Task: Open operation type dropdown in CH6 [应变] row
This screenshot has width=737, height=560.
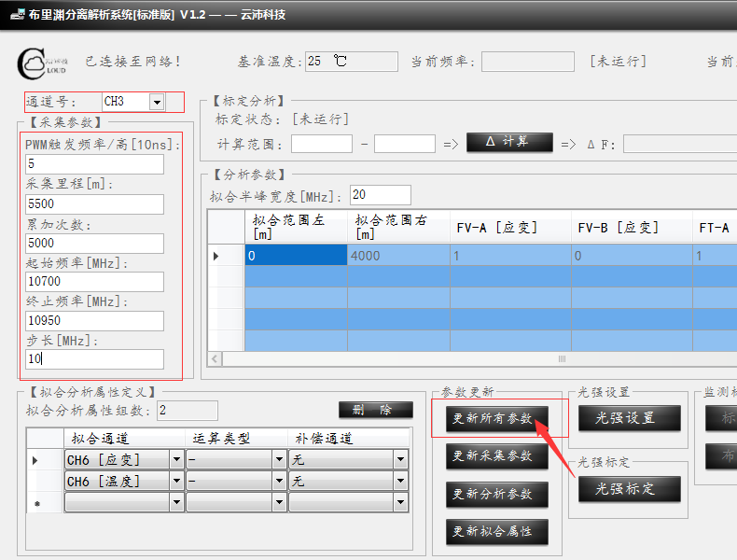Action: tap(279, 459)
